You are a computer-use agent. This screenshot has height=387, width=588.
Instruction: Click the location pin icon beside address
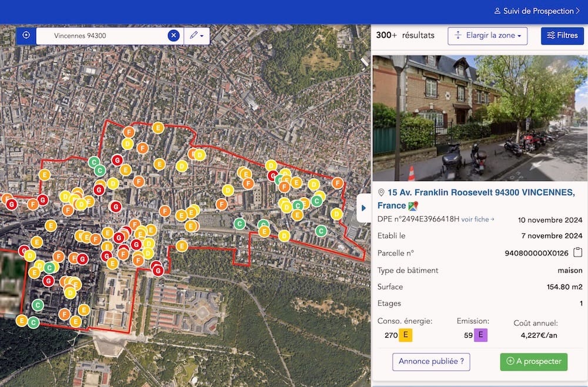(x=381, y=193)
